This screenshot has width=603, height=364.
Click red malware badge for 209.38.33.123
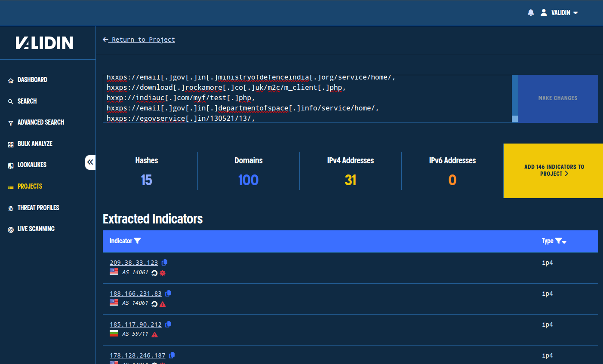click(163, 273)
